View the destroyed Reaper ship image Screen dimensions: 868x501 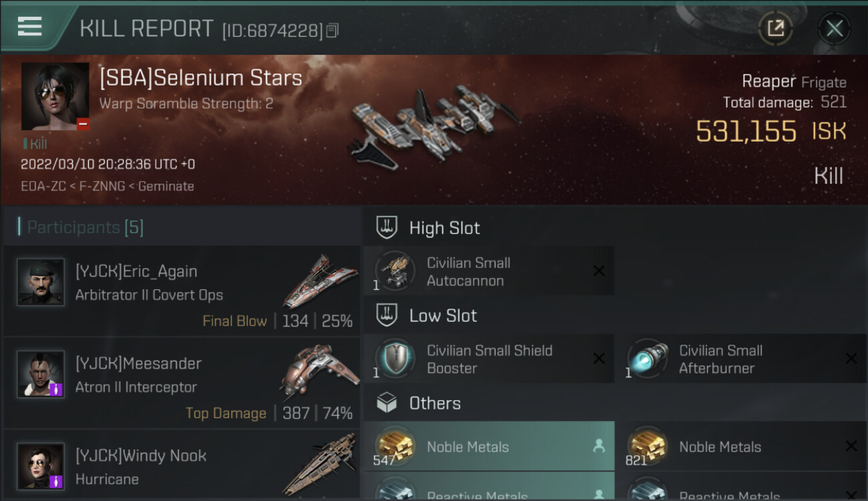pyautogui.click(x=434, y=124)
